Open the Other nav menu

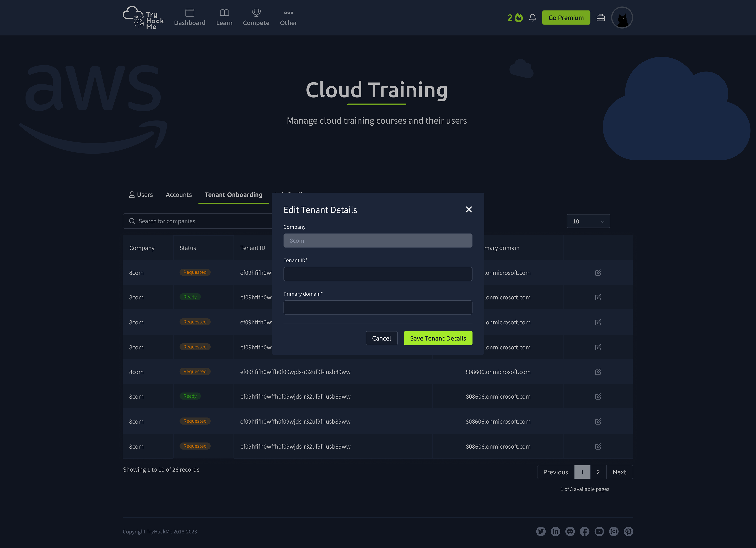[288, 18]
